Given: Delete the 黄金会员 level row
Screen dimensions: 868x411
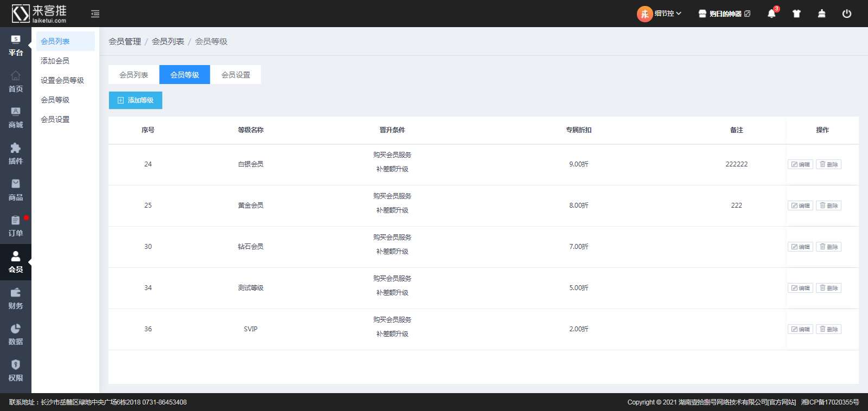Looking at the screenshot, I should point(828,206).
